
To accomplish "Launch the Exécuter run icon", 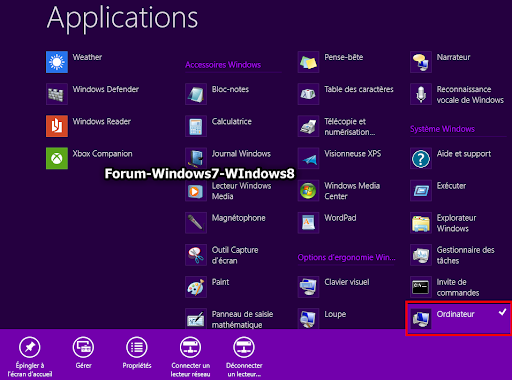I will tap(421, 190).
